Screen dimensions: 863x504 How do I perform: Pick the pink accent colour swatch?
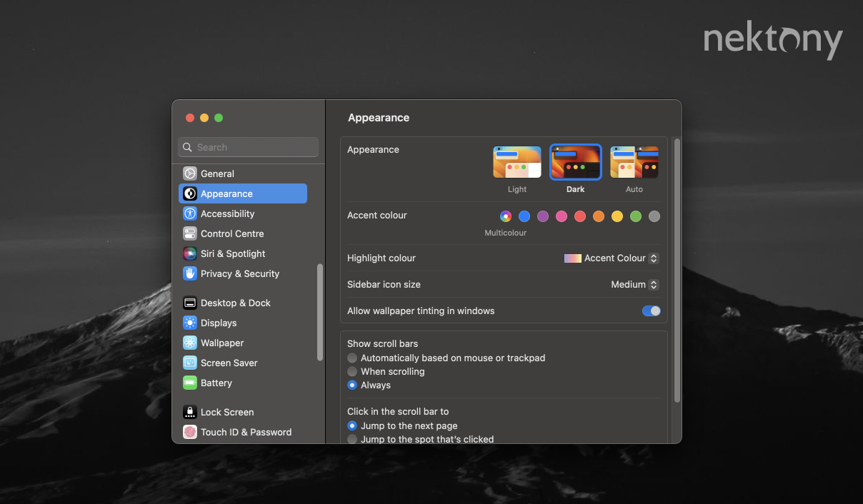pyautogui.click(x=562, y=216)
